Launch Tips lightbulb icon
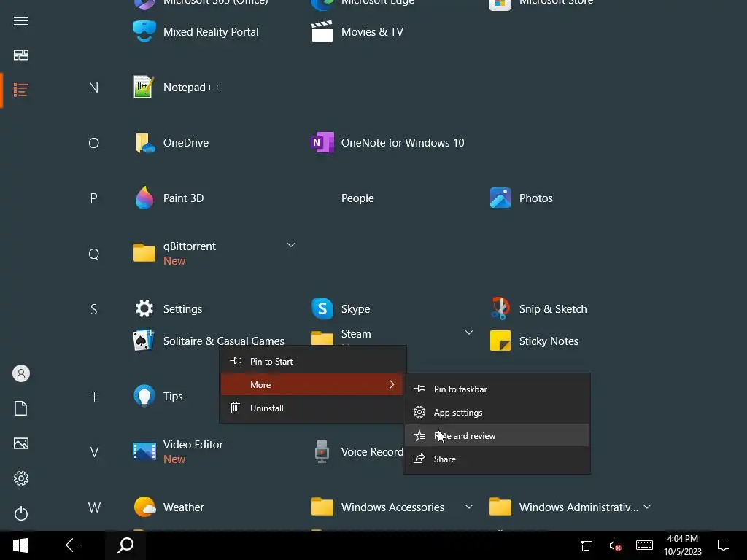 click(144, 396)
